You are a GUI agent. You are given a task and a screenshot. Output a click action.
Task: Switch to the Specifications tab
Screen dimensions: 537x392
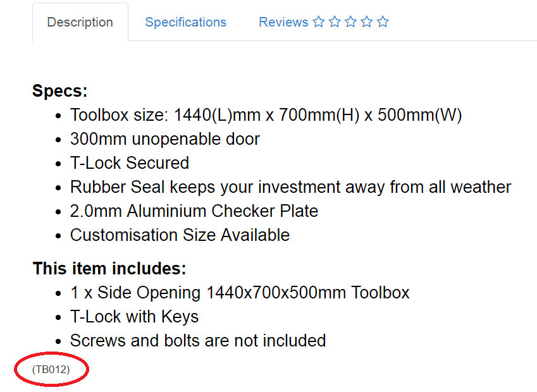[x=185, y=22]
